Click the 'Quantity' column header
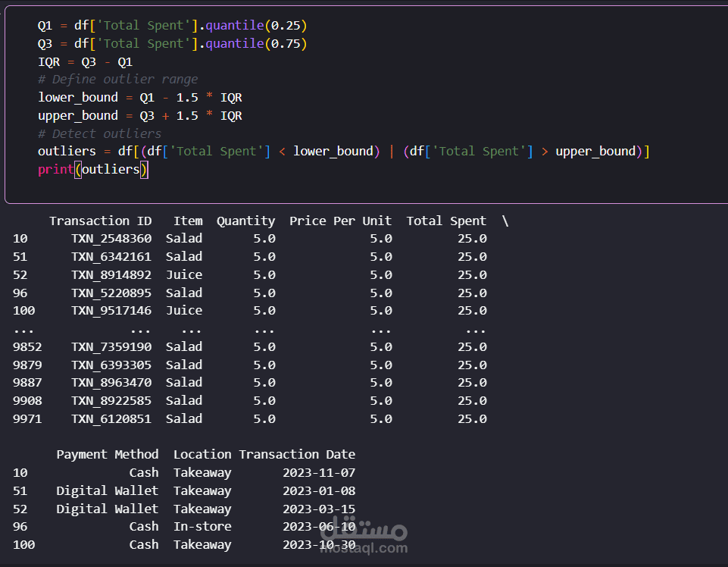728x567 pixels. pos(245,221)
